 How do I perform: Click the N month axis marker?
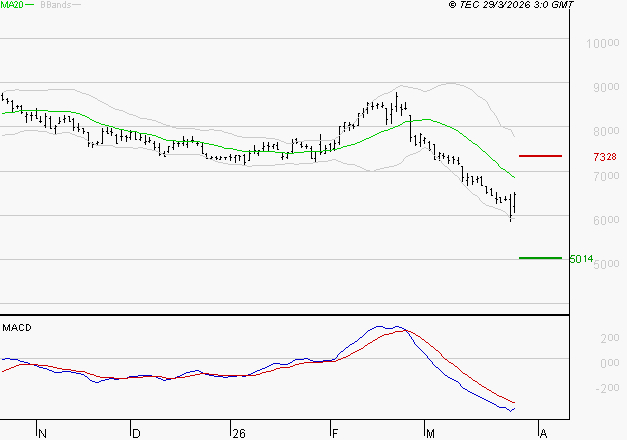[x=42, y=433]
